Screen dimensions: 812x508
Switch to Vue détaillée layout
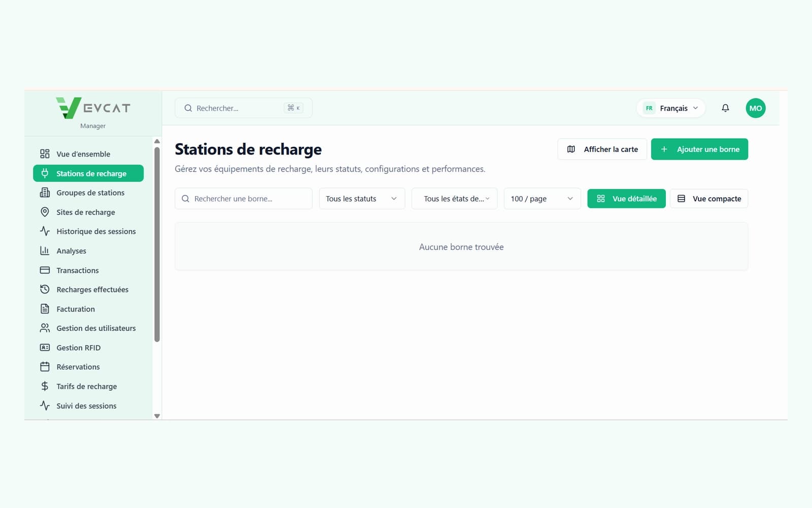point(626,199)
